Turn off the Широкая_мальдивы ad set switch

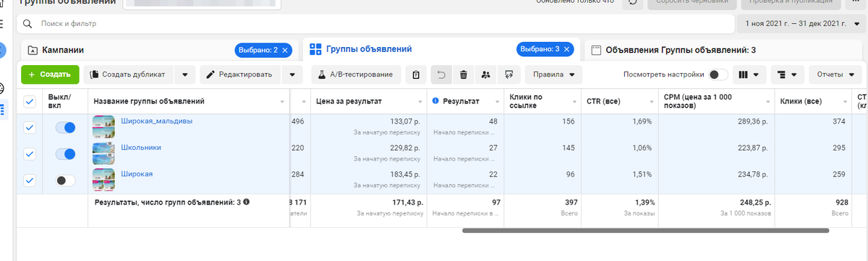[x=65, y=127]
